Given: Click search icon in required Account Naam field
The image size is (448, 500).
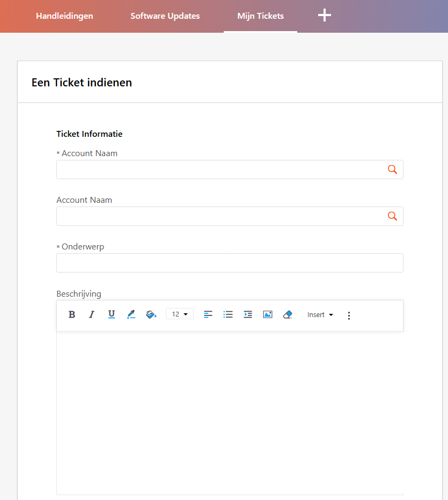Looking at the screenshot, I should pyautogui.click(x=393, y=170).
